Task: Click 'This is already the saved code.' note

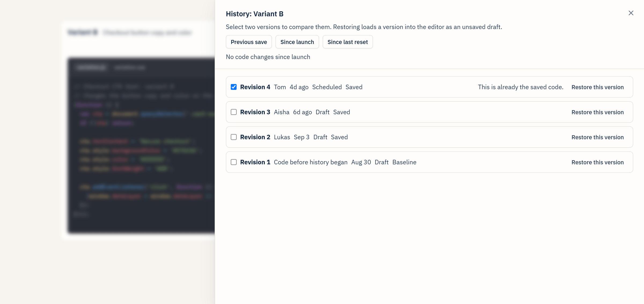Action: [x=520, y=87]
